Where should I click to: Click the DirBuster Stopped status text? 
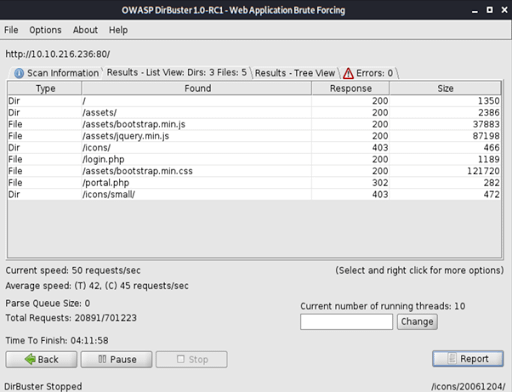[x=43, y=386]
